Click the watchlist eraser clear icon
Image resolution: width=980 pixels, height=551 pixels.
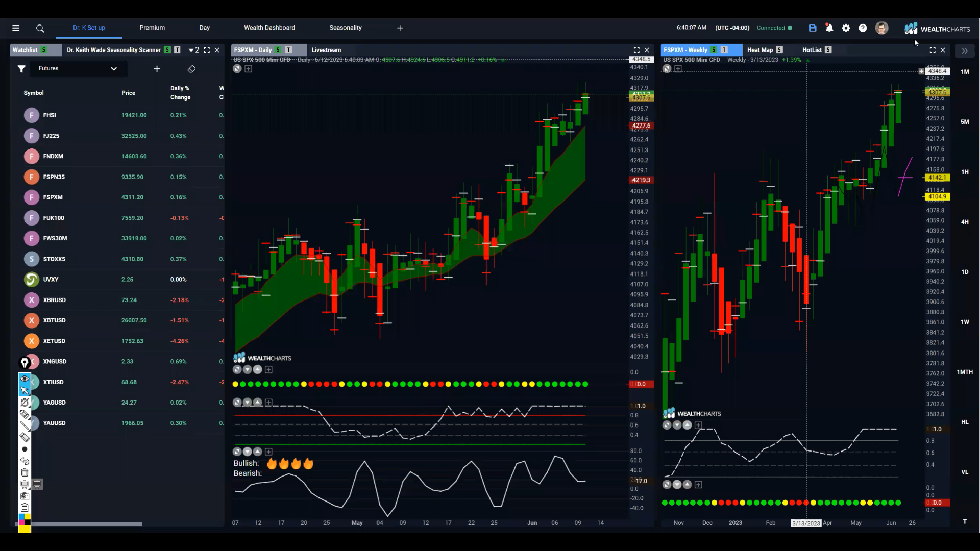(x=191, y=69)
